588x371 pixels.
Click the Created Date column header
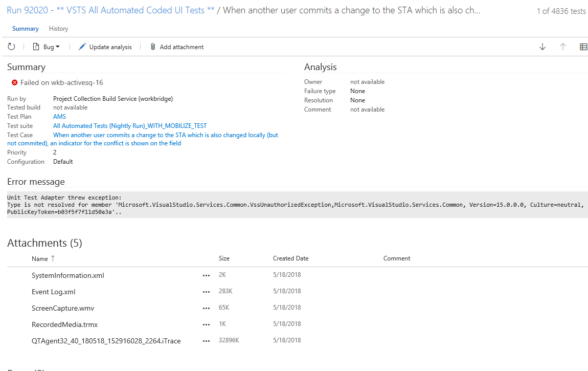coord(290,258)
